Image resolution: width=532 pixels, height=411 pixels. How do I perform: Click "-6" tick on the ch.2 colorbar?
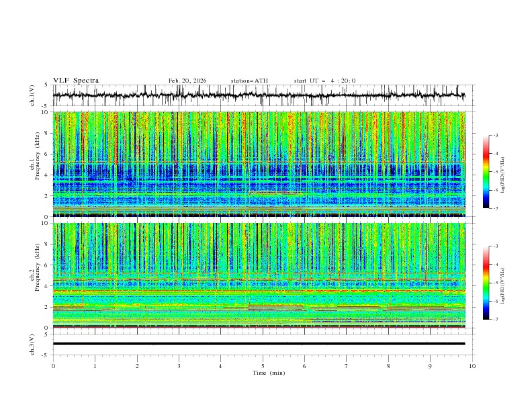point(495,301)
